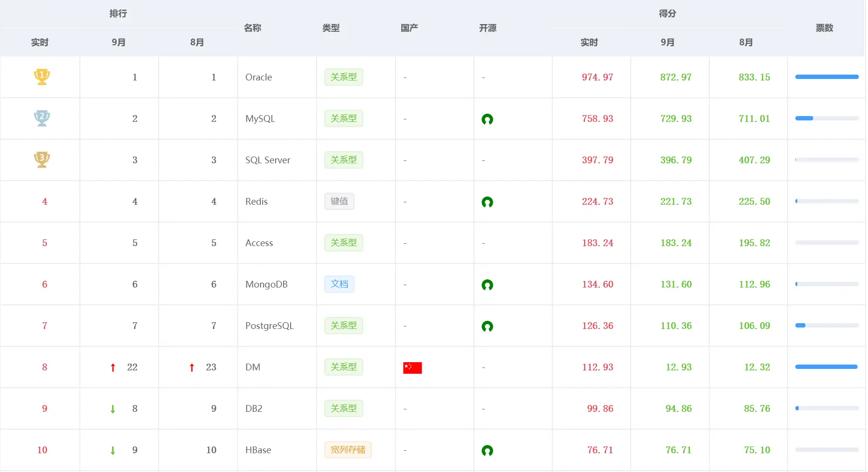The width and height of the screenshot is (868, 472).
Task: Select the 关系型 tag in the SQL Server row
Action: coord(344,160)
